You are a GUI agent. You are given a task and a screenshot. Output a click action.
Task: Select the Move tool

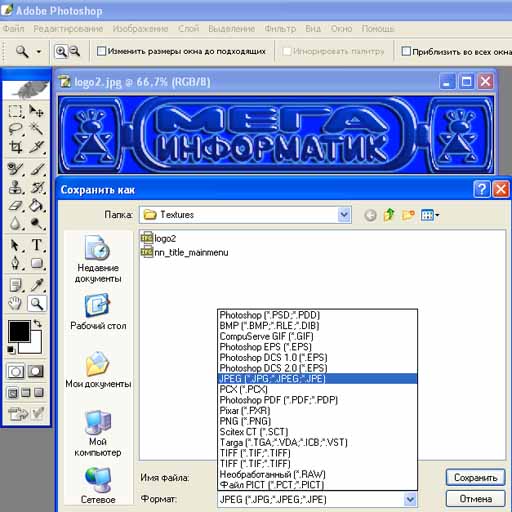point(36,111)
